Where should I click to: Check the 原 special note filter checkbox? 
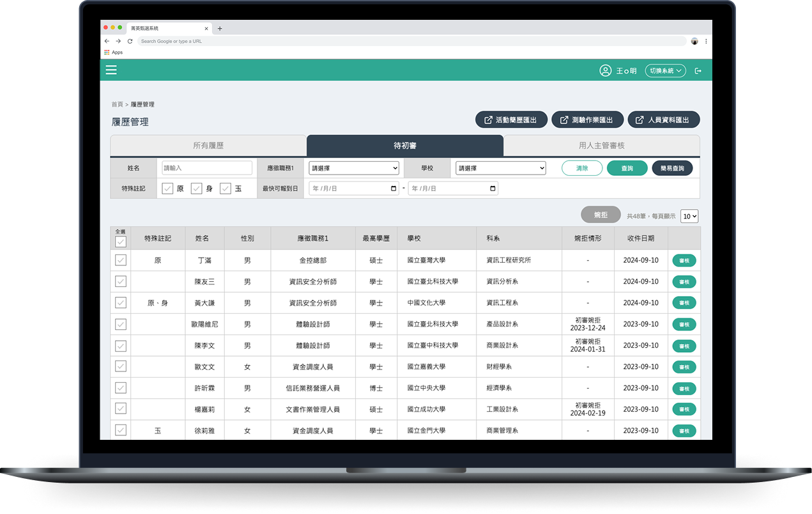(x=167, y=189)
